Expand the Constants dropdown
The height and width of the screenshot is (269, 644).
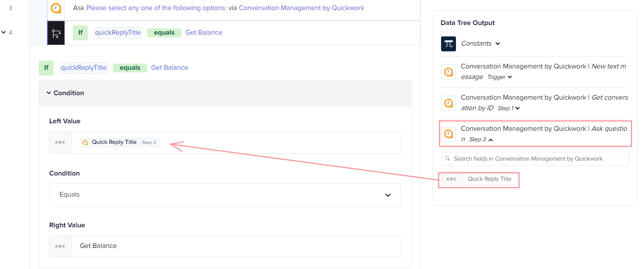[498, 43]
